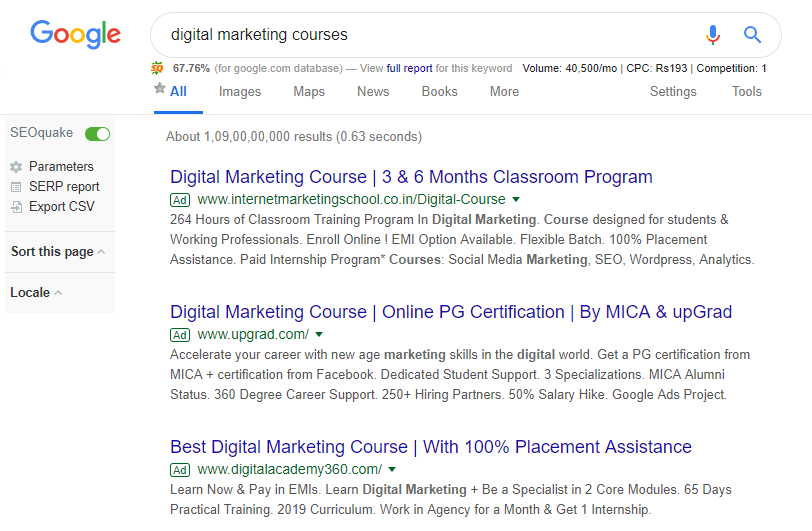The width and height of the screenshot is (812, 531).
Task: Click the SERP report list icon
Action: (x=16, y=187)
